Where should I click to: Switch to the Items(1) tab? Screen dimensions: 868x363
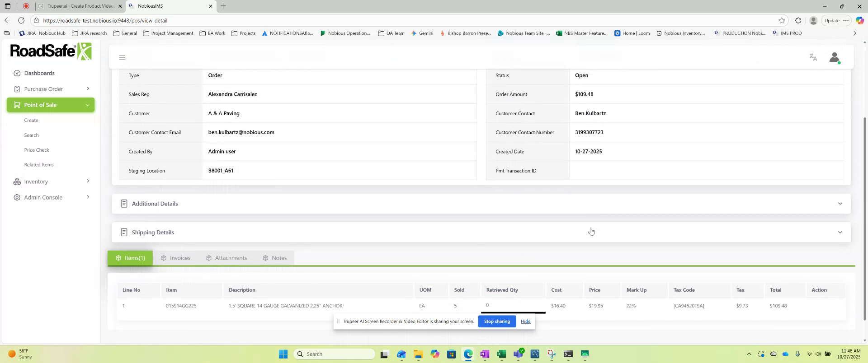pos(130,258)
